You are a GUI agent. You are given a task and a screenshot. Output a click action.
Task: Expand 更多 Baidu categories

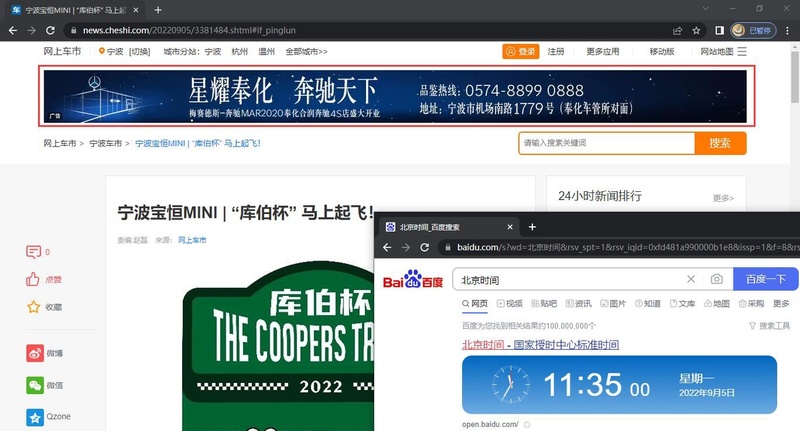781,303
